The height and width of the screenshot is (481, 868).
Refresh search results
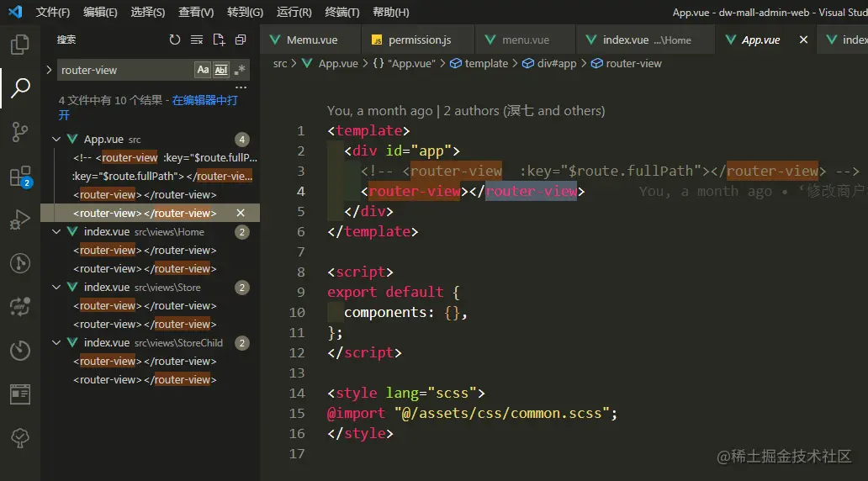(174, 40)
